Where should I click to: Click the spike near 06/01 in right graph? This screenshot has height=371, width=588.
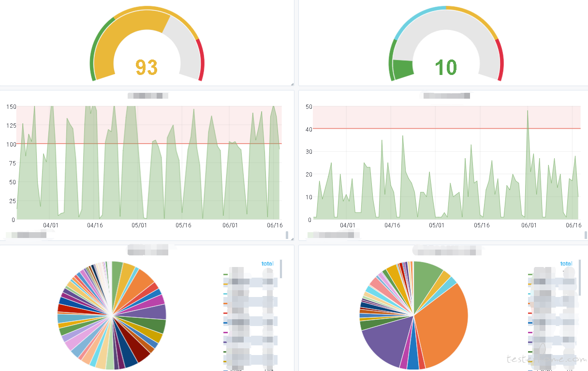coord(528,112)
